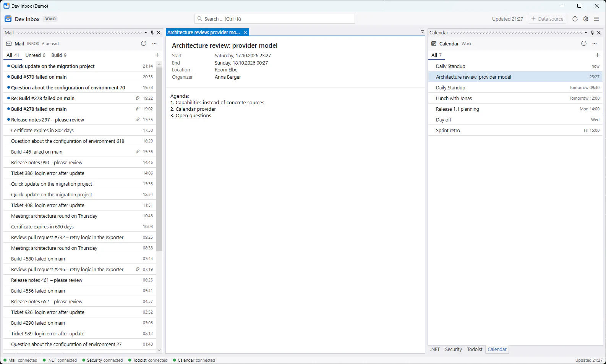Viewport: 606px width, 364px height.
Task: Refresh all data with the toolbar reload icon
Action: tap(575, 19)
